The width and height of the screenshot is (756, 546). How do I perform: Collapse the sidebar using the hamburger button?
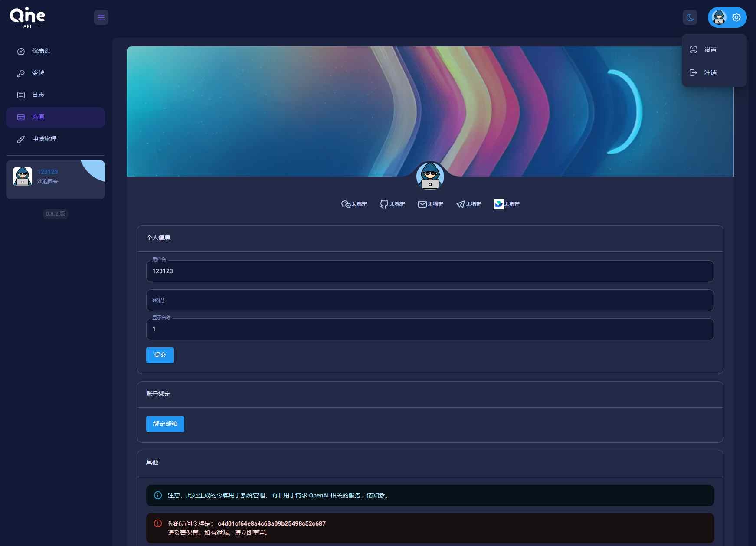coord(101,17)
